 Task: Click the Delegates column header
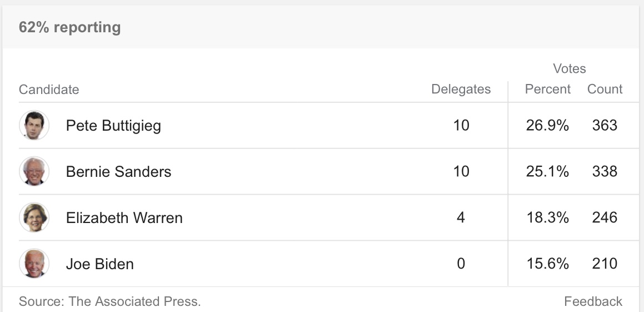[x=461, y=89]
